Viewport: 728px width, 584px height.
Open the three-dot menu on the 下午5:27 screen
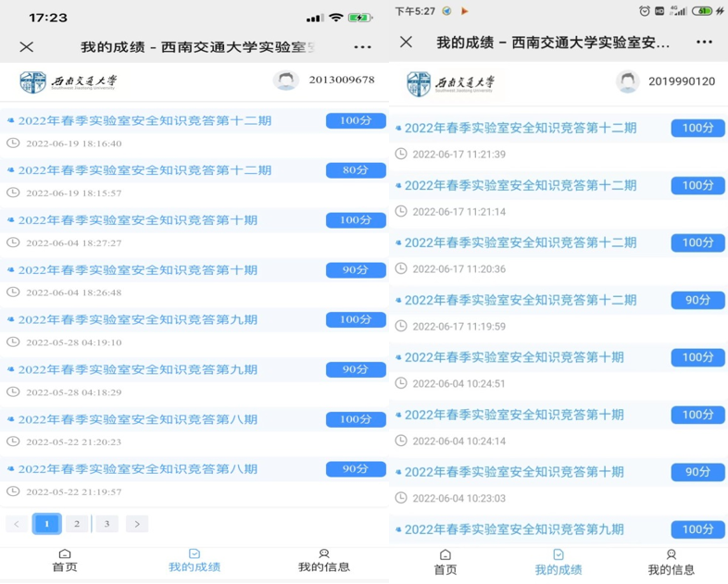pos(704,43)
